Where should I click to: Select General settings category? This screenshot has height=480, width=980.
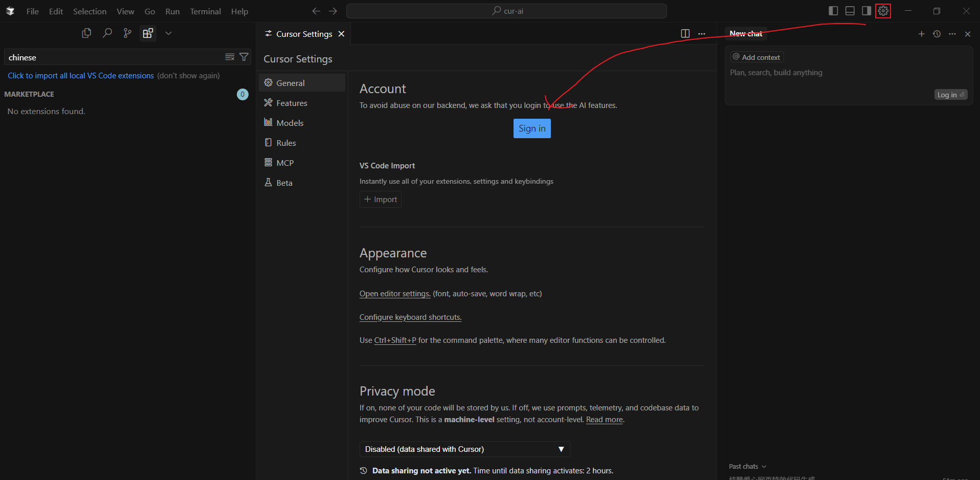coord(302,83)
